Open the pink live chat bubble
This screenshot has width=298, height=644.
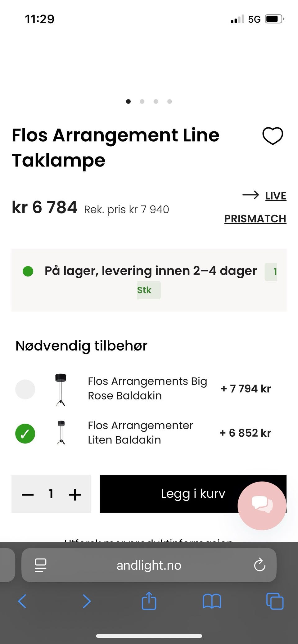point(262,506)
